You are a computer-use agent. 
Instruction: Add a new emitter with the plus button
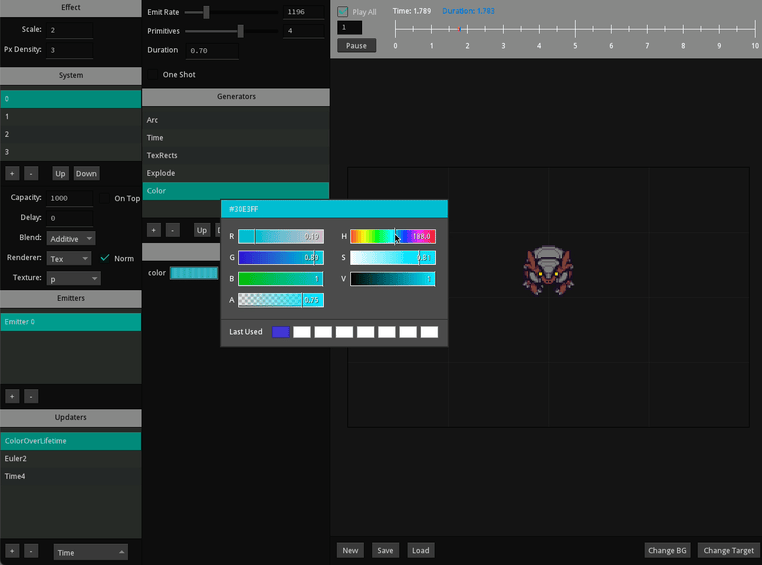point(12,396)
